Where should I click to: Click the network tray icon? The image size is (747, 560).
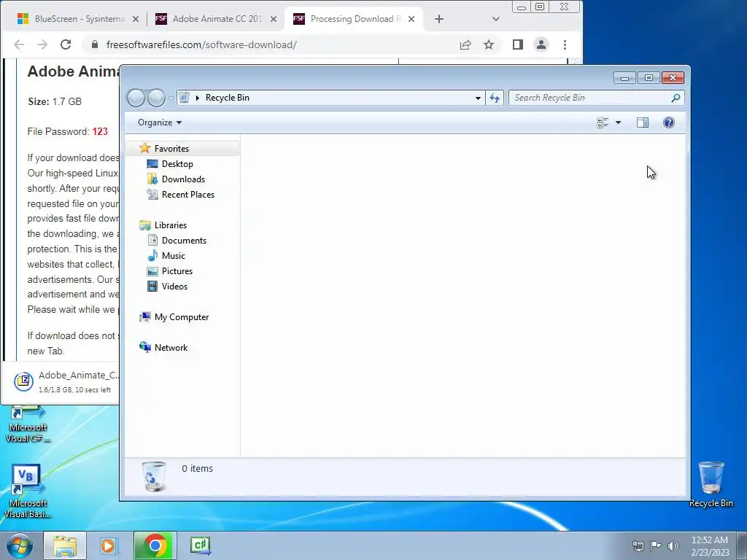638,546
